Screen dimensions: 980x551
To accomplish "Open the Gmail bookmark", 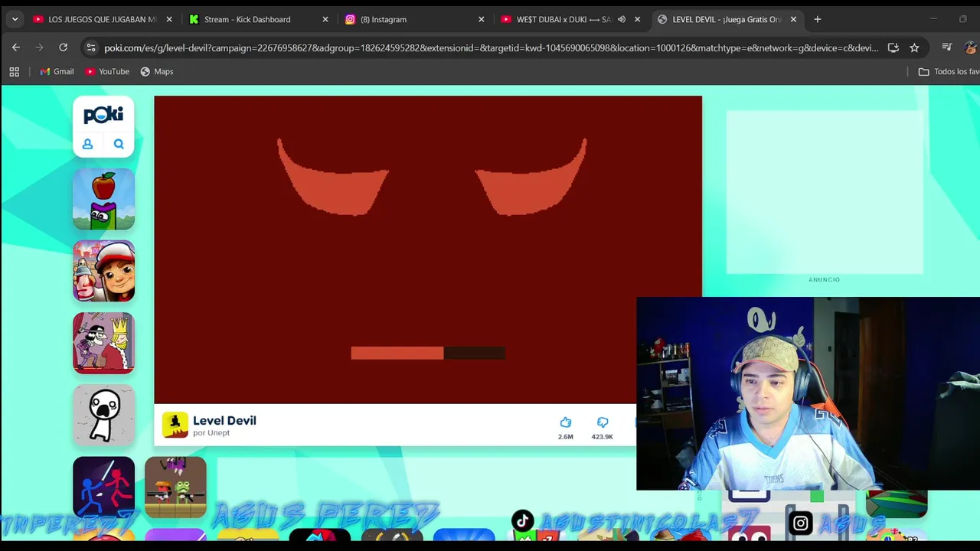I will pos(57,71).
